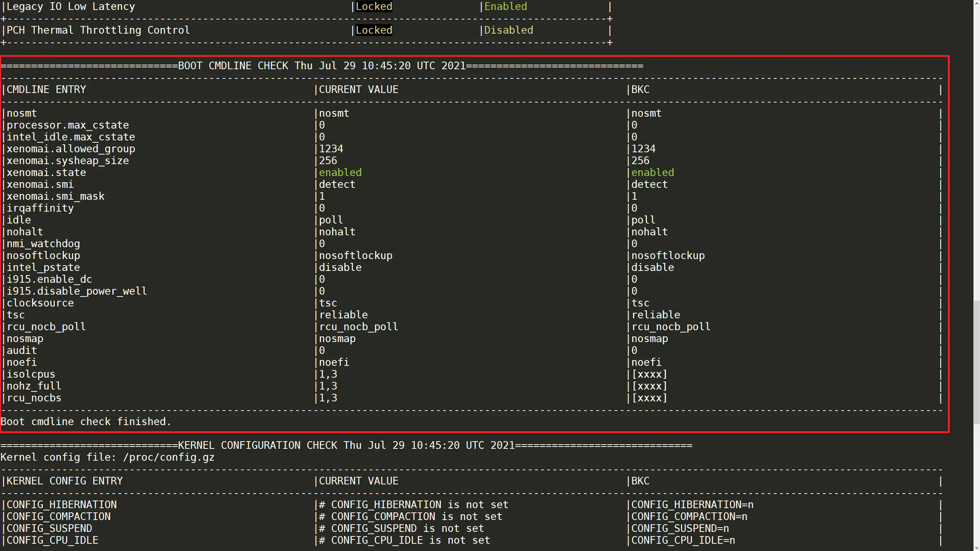Click the CONFIG_CPU_IDLE=n BKC value
This screenshot has height=551, width=980.
coord(683,540)
